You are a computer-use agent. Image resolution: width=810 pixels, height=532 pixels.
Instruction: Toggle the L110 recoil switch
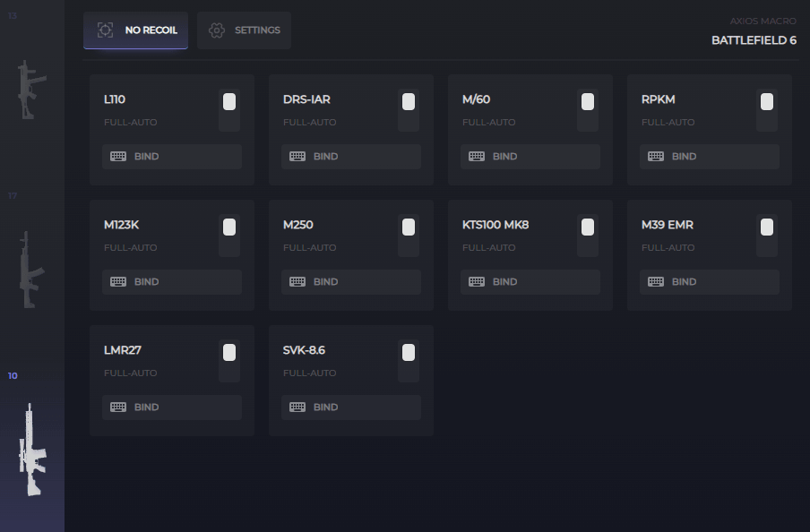pos(229,110)
